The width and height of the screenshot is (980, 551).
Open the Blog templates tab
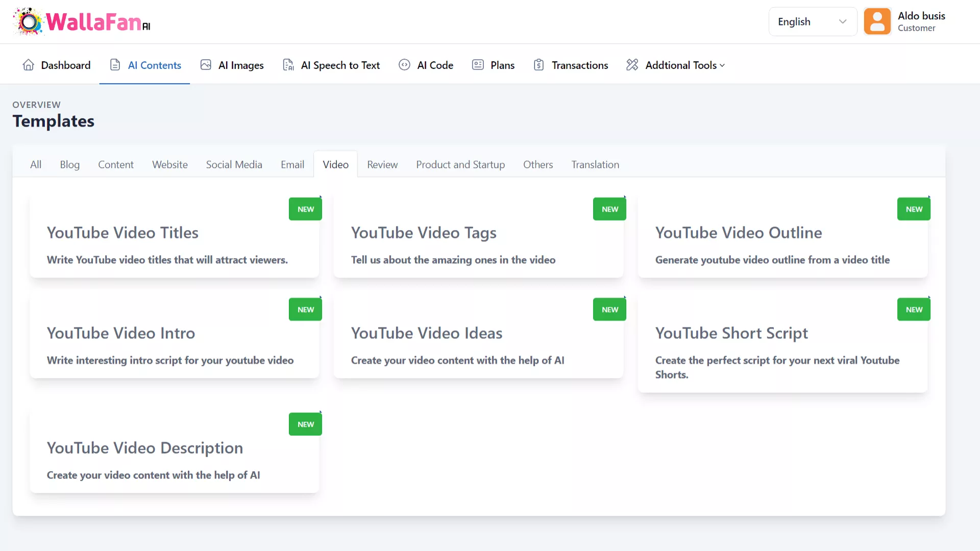69,164
